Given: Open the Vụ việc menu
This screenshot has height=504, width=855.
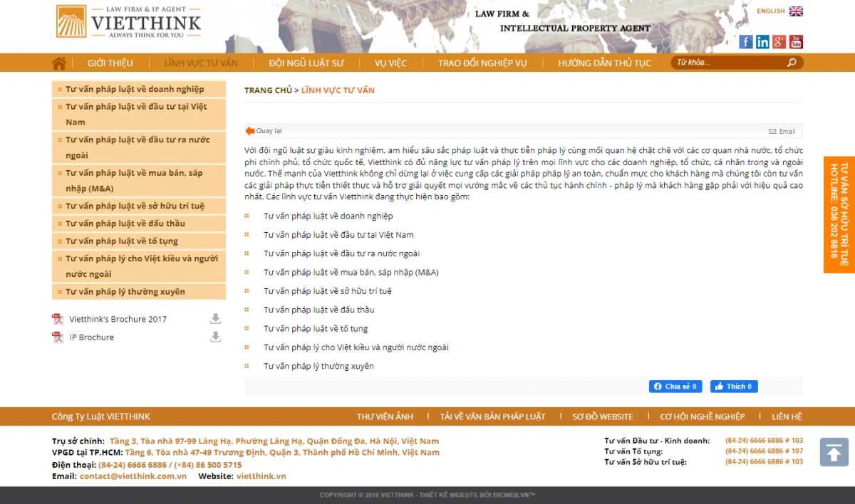Looking at the screenshot, I should click(391, 63).
